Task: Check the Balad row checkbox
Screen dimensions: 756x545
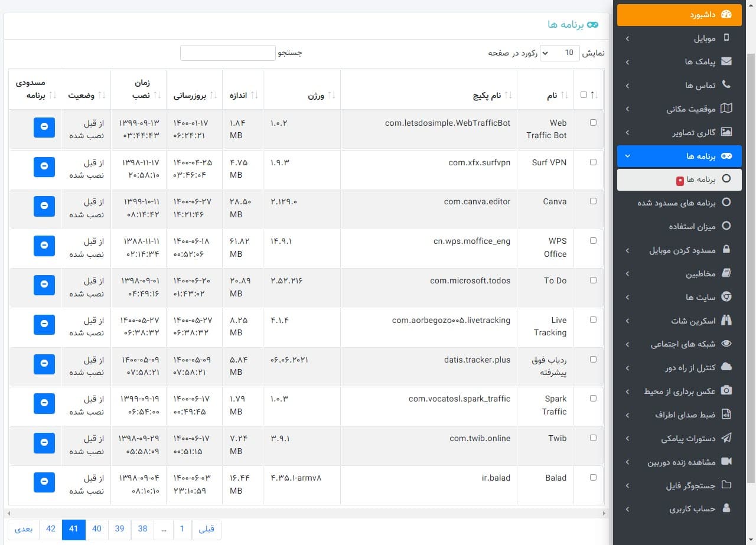Action: (x=593, y=477)
